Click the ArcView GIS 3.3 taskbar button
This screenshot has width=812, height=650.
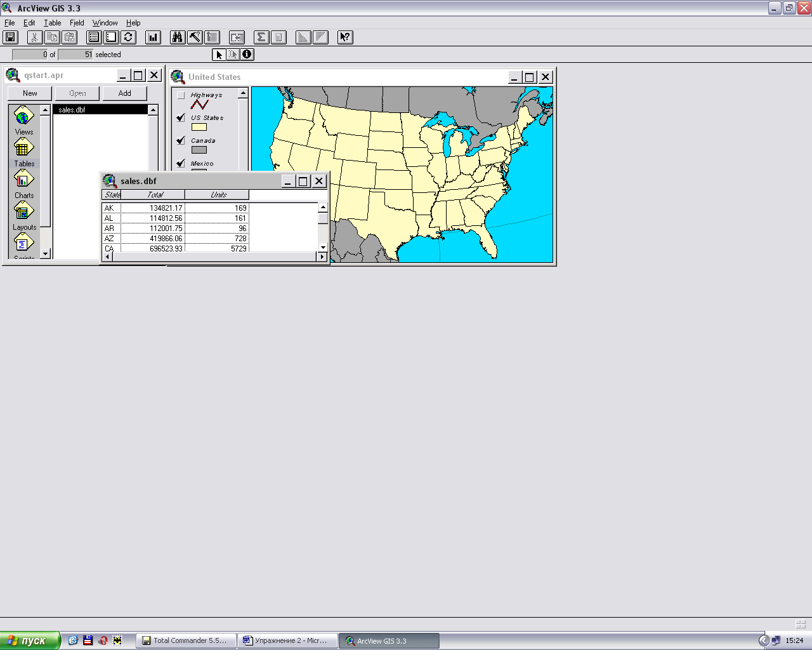pyautogui.click(x=389, y=641)
